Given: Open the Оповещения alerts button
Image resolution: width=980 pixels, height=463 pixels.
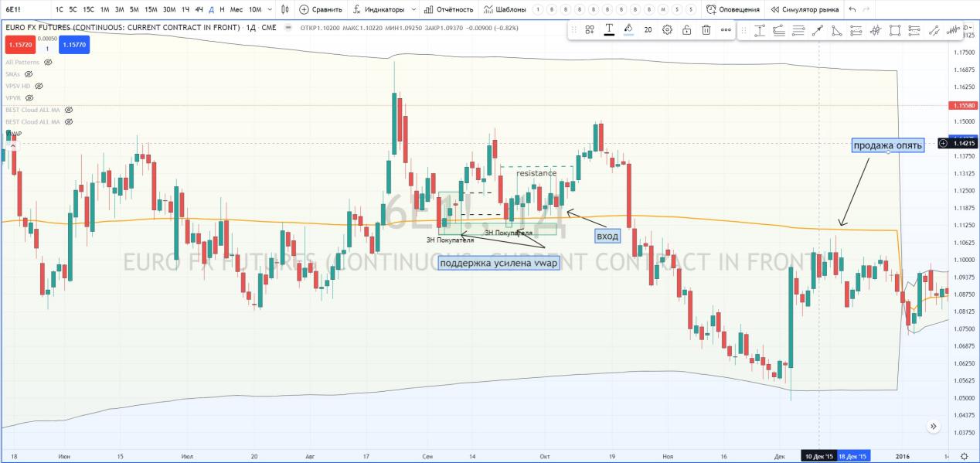Looking at the screenshot, I should tap(733, 9).
